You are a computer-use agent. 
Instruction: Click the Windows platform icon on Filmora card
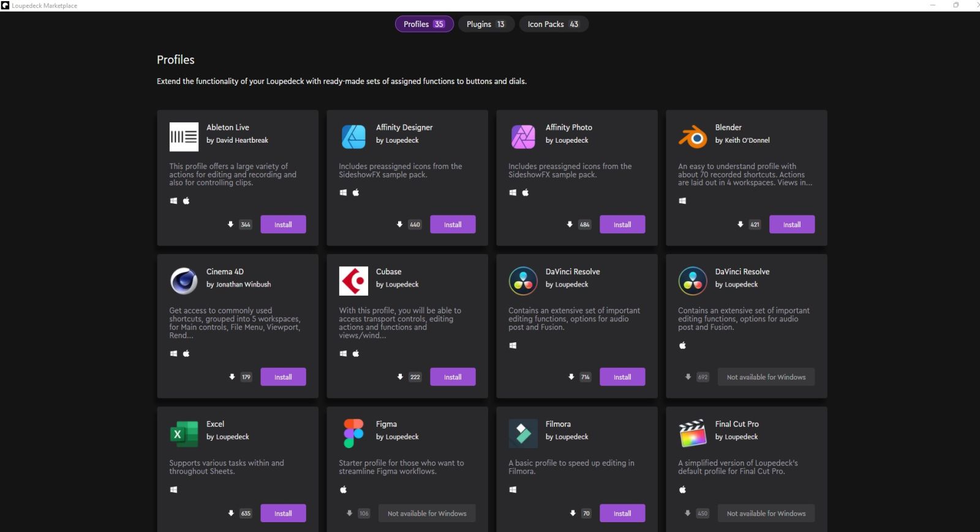pos(513,490)
